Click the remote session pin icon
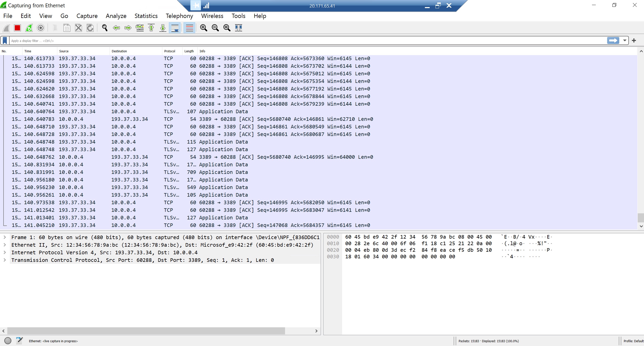The height and width of the screenshot is (346, 644). 195,6
